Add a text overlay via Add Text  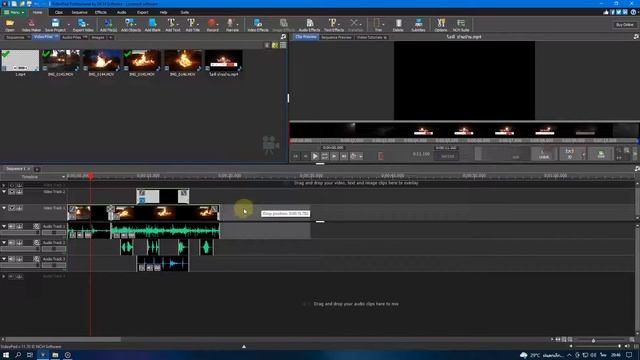[172, 25]
